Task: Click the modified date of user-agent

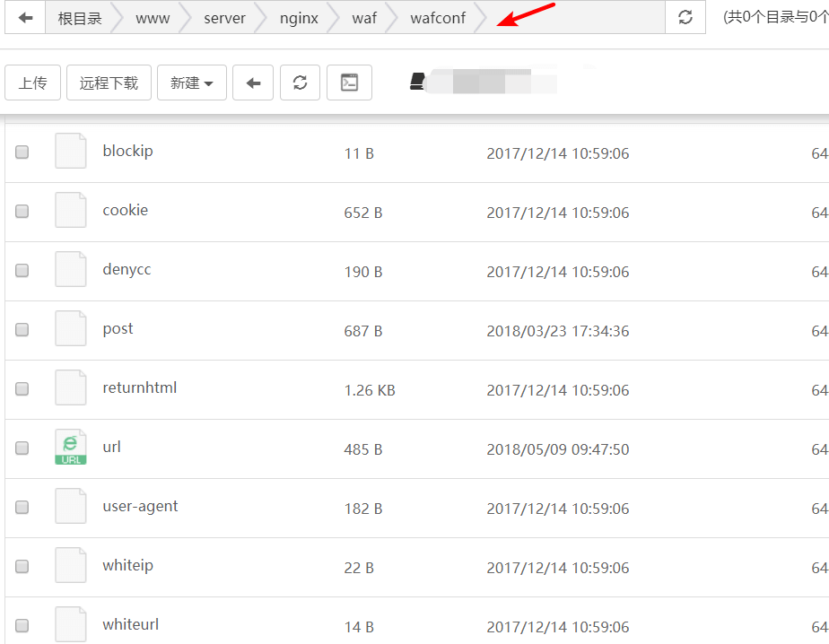Action: click(558, 509)
